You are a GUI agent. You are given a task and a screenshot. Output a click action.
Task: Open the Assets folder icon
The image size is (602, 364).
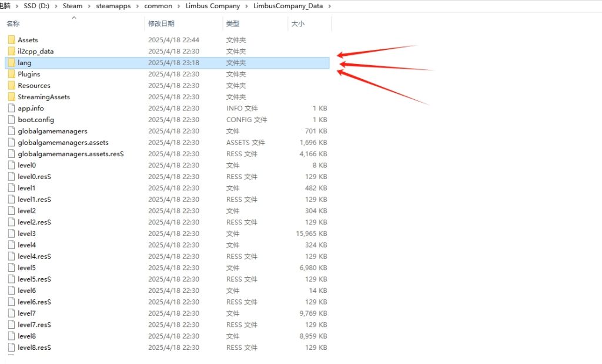pyautogui.click(x=12, y=40)
